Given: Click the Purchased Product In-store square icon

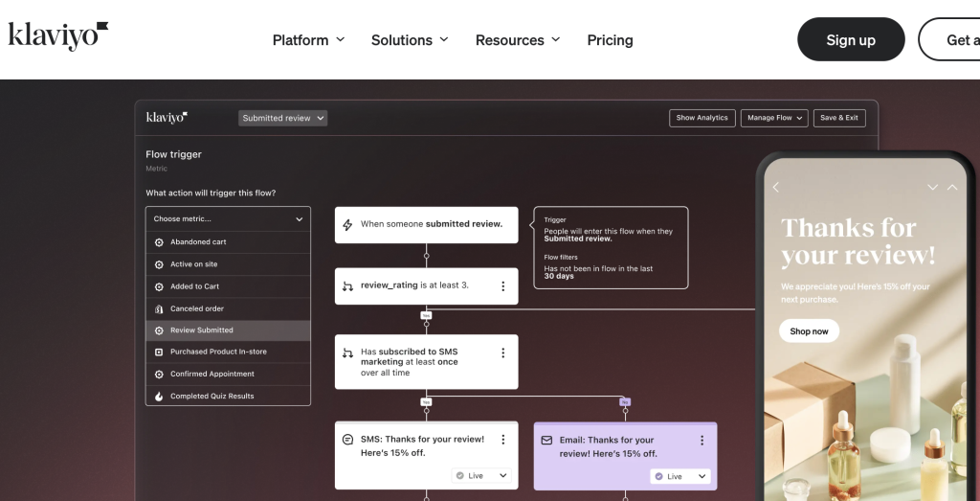Looking at the screenshot, I should pyautogui.click(x=159, y=353).
